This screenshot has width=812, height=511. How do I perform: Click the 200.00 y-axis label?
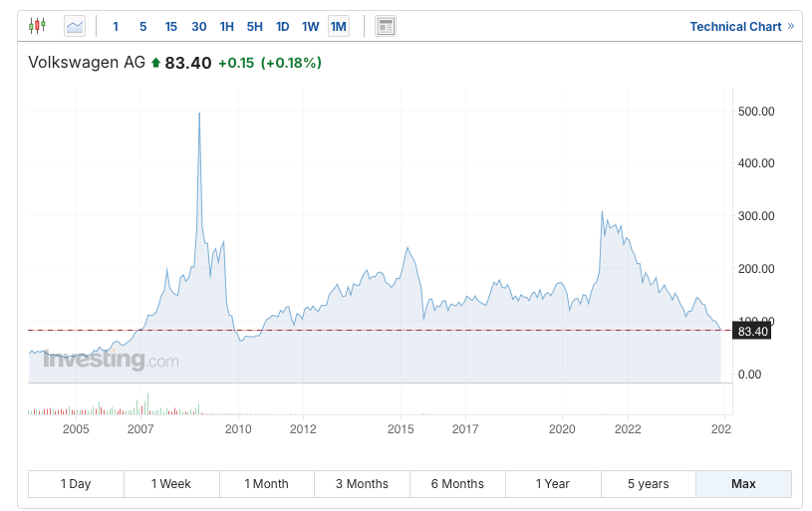(756, 269)
